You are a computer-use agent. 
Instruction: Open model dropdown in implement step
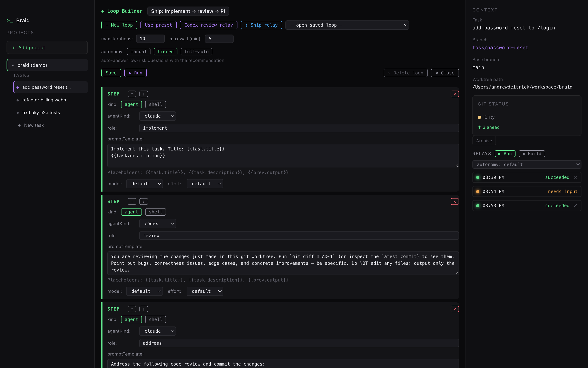144,184
